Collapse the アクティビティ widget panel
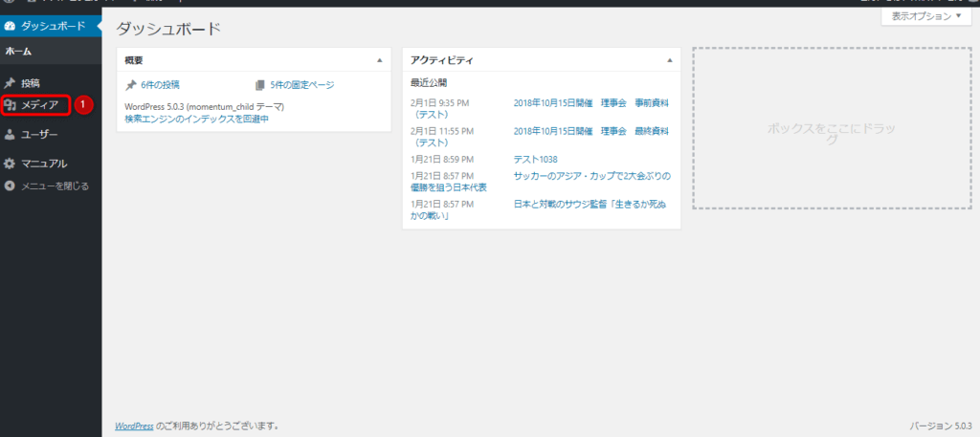This screenshot has width=980, height=437. coord(669,60)
